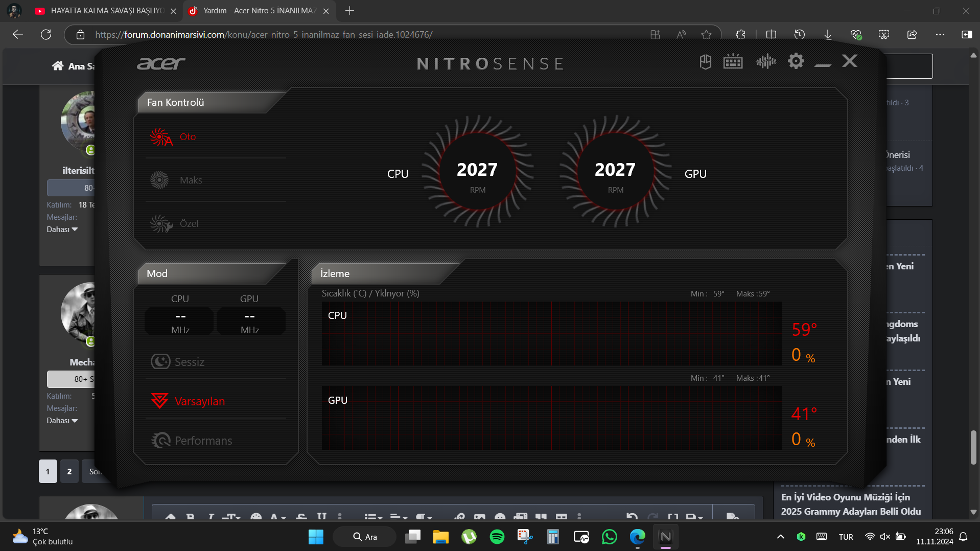Expand Dahası under ilterisilt profile
Image resolution: width=980 pixels, height=551 pixels.
pyautogui.click(x=62, y=229)
